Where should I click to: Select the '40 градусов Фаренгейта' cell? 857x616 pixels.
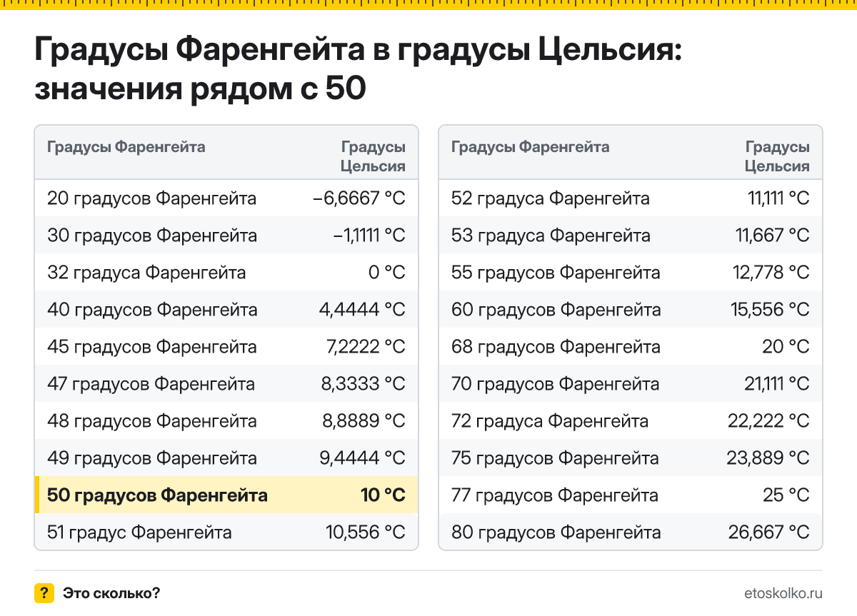(x=152, y=310)
